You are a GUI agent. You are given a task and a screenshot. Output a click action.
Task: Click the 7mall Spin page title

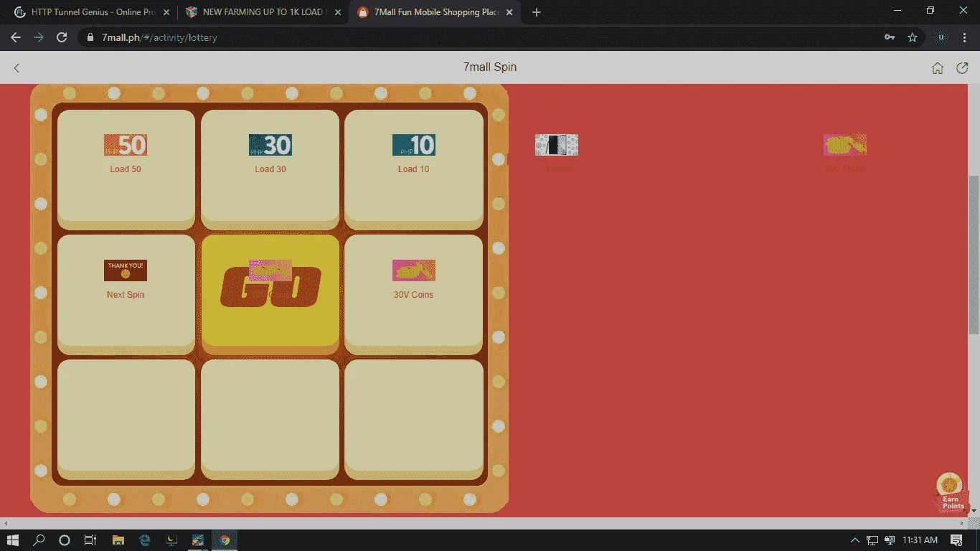(490, 67)
